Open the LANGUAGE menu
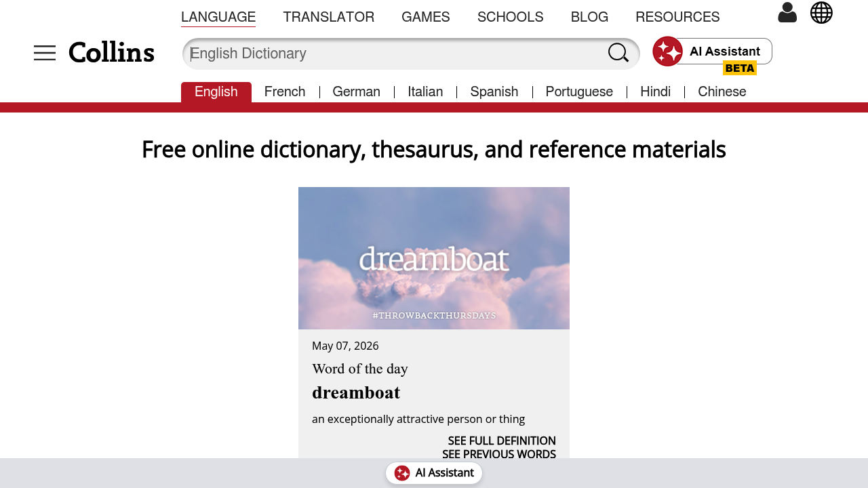Viewport: 868px width, 488px height. tap(218, 18)
